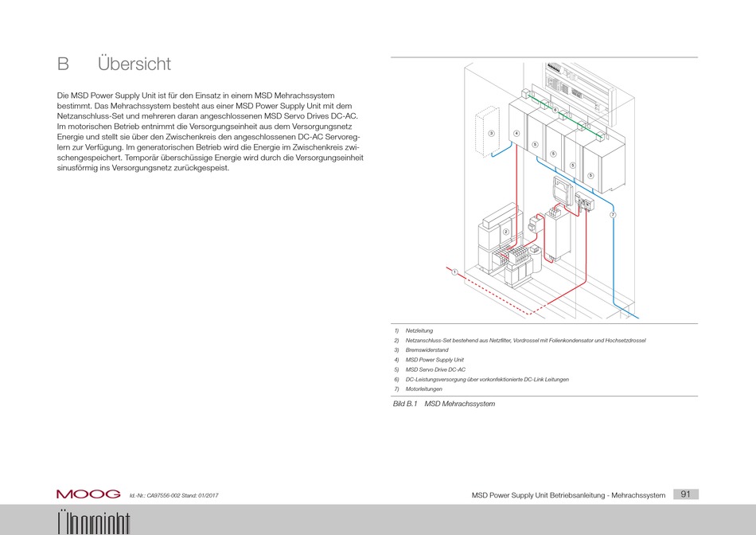Click the figure caption "Bild B.1 MSD Mehrachssystem"
The width and height of the screenshot is (756, 535).
444,404
